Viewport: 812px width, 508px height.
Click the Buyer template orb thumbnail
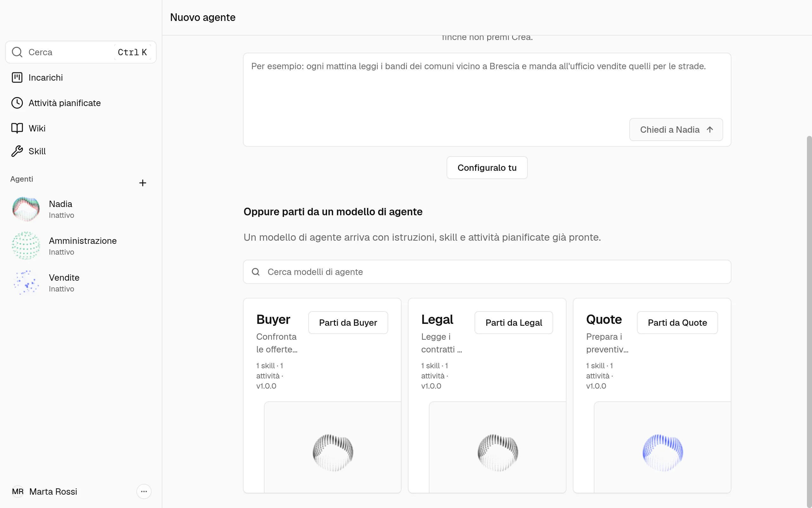click(x=333, y=453)
